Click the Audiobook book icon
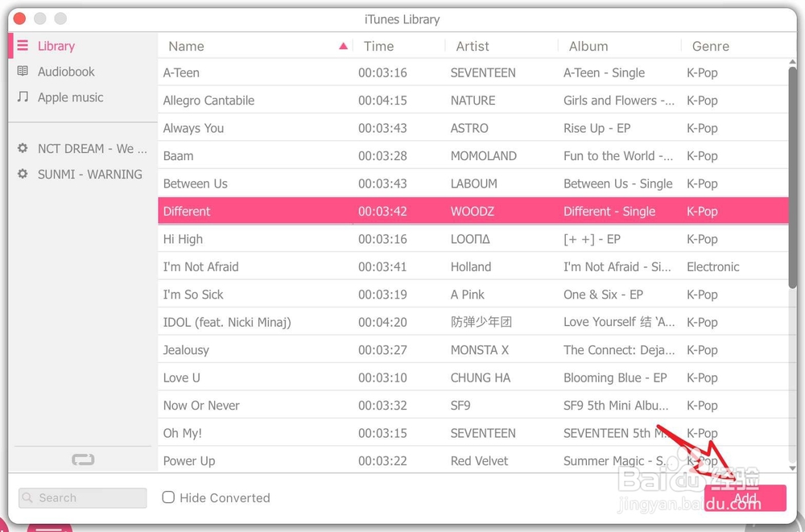The image size is (805, 532). coord(23,71)
